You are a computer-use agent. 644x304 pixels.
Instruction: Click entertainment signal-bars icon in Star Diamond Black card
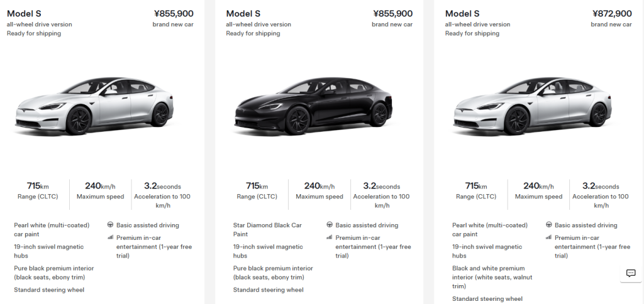[330, 237]
